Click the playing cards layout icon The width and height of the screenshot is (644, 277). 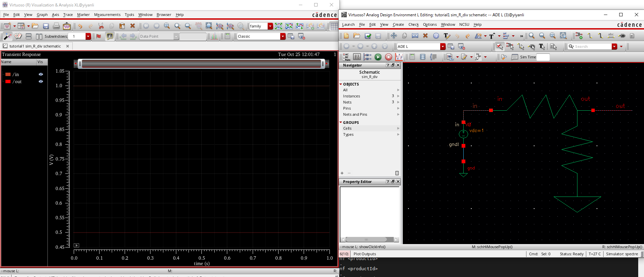18,36
